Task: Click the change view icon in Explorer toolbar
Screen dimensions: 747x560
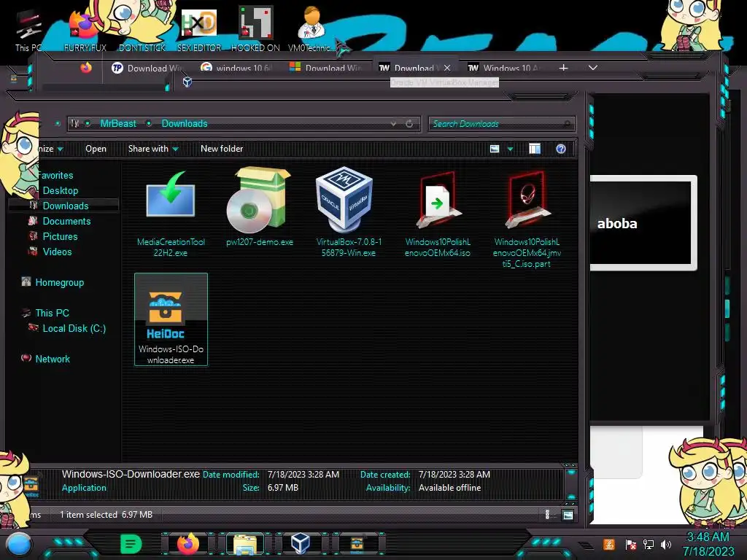Action: 495,149
